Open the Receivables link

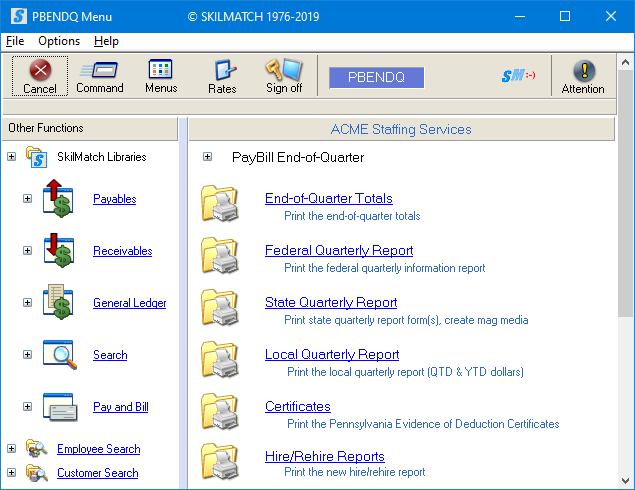point(122,251)
